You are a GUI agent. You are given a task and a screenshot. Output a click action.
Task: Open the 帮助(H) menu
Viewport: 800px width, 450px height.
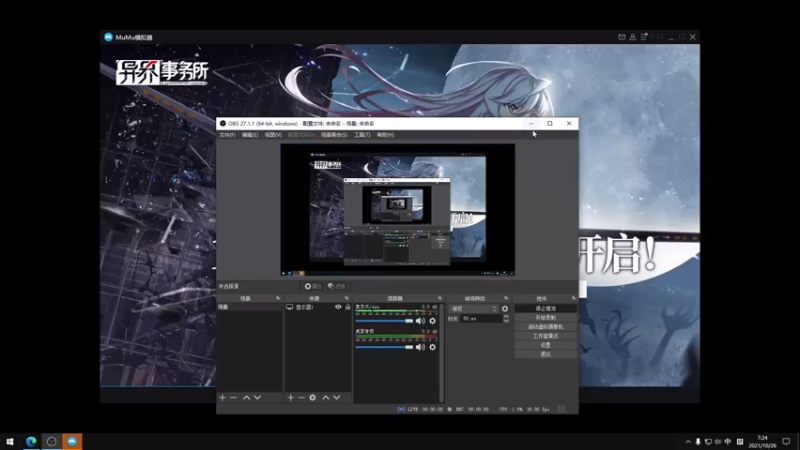pyautogui.click(x=385, y=135)
